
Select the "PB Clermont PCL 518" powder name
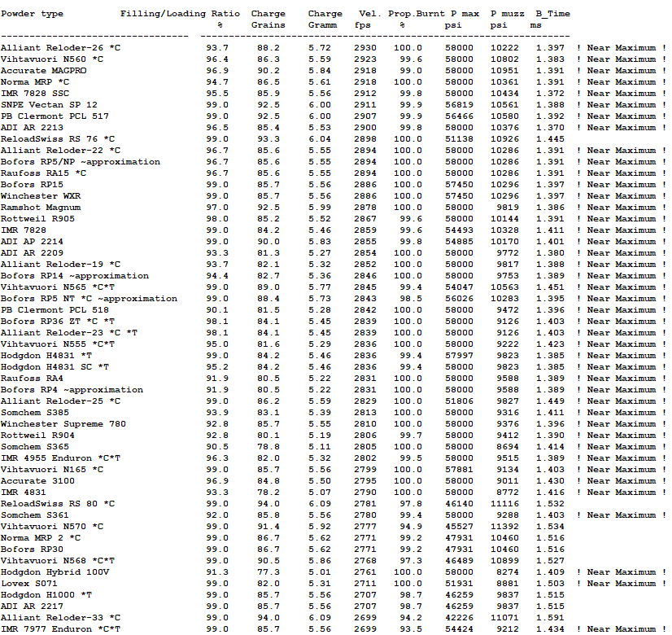pos(55,310)
